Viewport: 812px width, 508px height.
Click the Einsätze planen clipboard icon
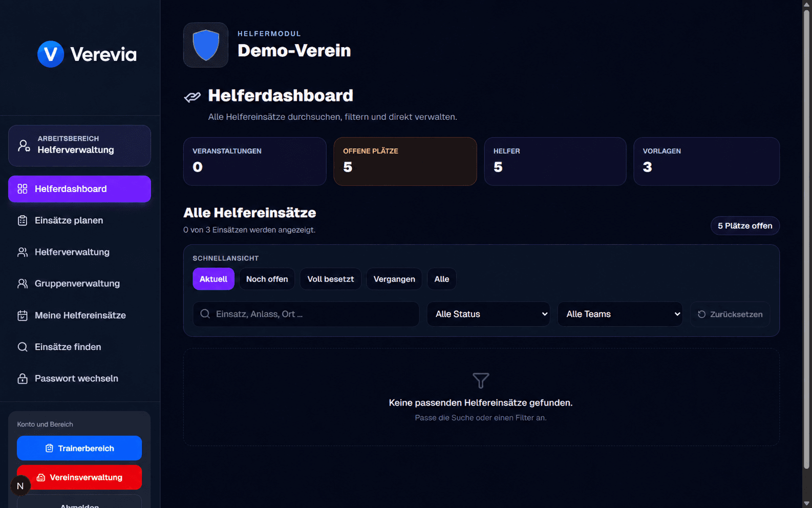point(23,221)
